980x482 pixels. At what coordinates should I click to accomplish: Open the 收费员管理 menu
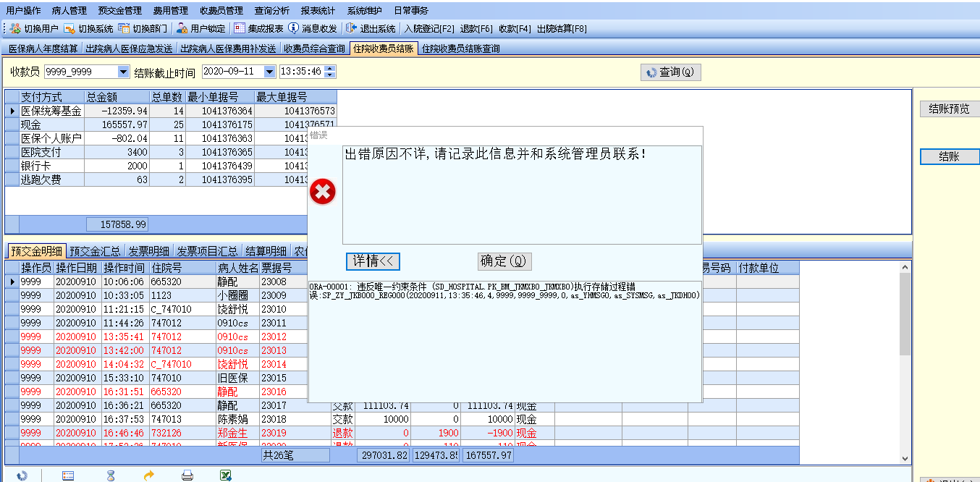click(221, 11)
